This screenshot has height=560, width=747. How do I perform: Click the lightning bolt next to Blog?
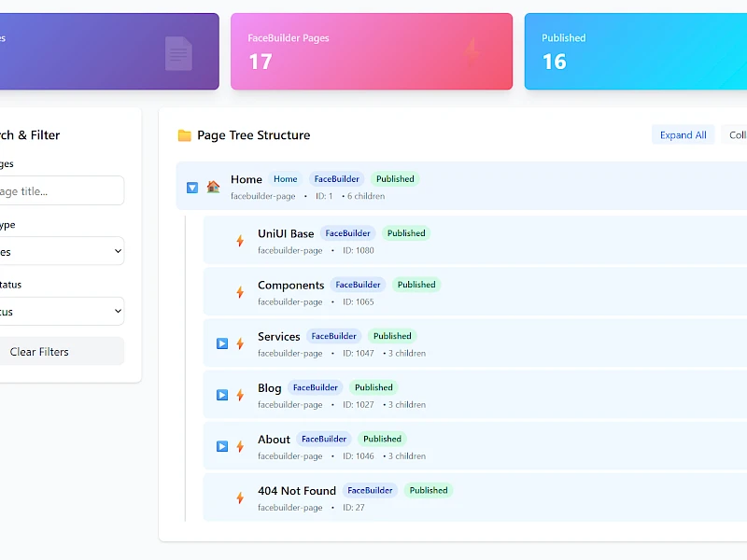point(240,394)
